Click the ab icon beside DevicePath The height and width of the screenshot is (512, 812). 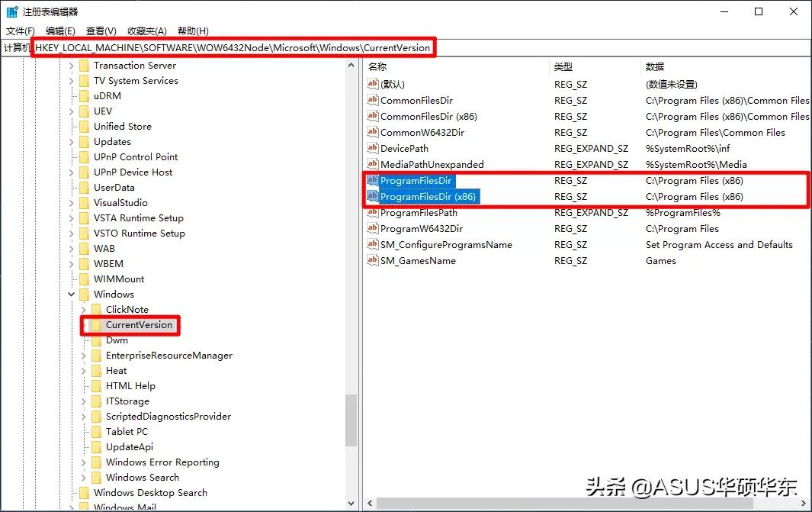(373, 148)
